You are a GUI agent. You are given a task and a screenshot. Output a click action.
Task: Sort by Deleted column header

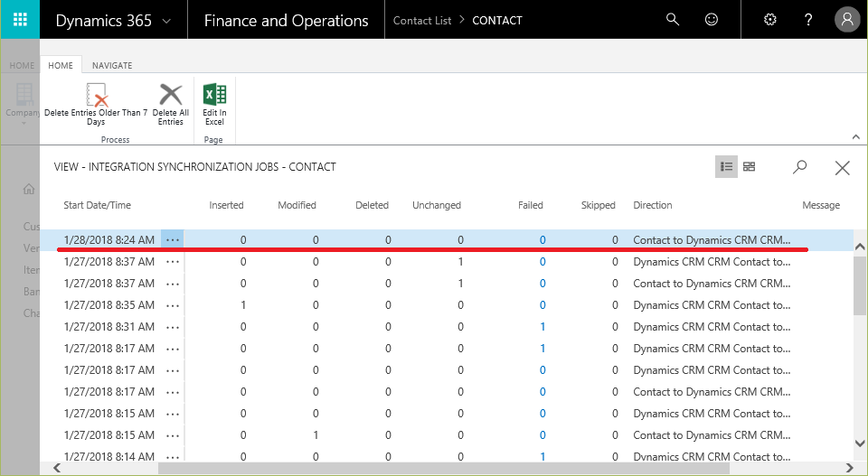tap(372, 205)
